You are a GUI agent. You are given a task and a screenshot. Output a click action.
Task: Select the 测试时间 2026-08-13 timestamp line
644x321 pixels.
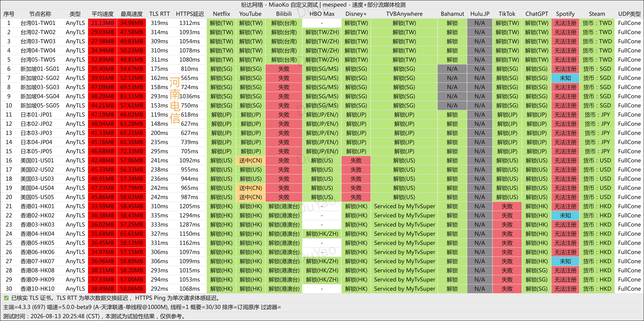[94, 316]
